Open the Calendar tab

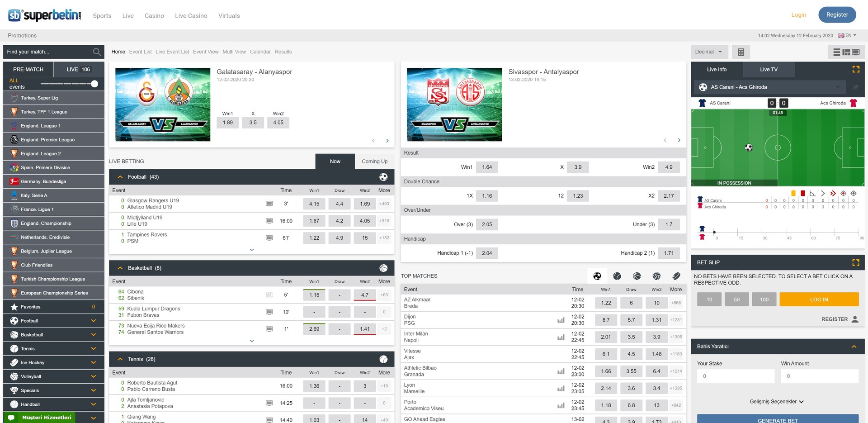tap(260, 52)
